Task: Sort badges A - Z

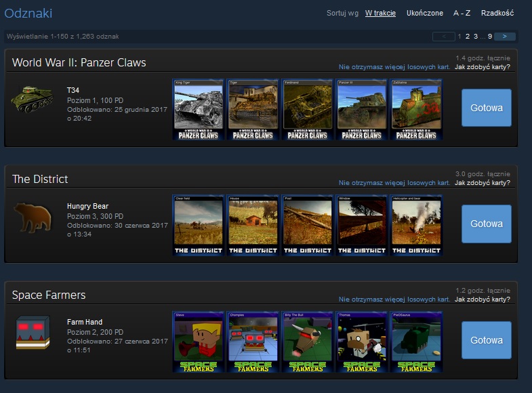Action: coord(462,13)
